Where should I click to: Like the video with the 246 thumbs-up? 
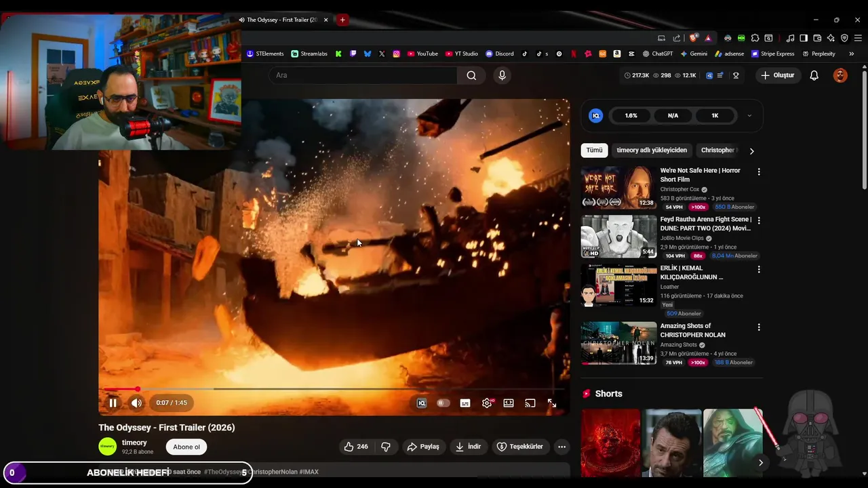click(x=356, y=447)
